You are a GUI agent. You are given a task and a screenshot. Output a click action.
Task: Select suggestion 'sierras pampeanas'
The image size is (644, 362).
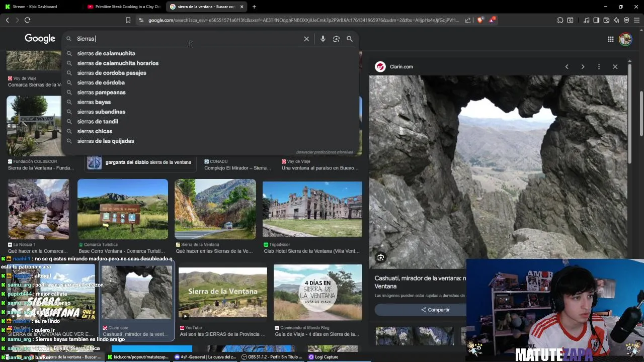pos(102,93)
